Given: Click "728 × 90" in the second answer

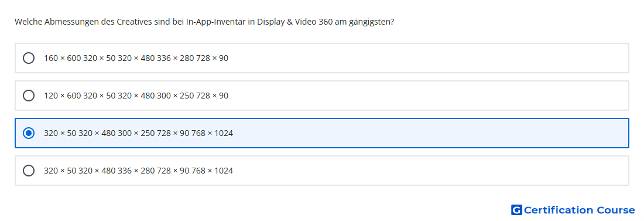Looking at the screenshot, I should [x=213, y=96].
